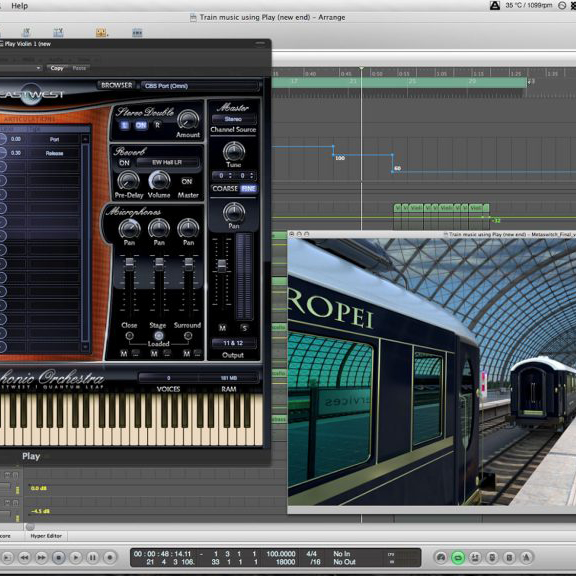Load the Surround microphone position
This screenshot has width=576, height=576.
click(188, 336)
